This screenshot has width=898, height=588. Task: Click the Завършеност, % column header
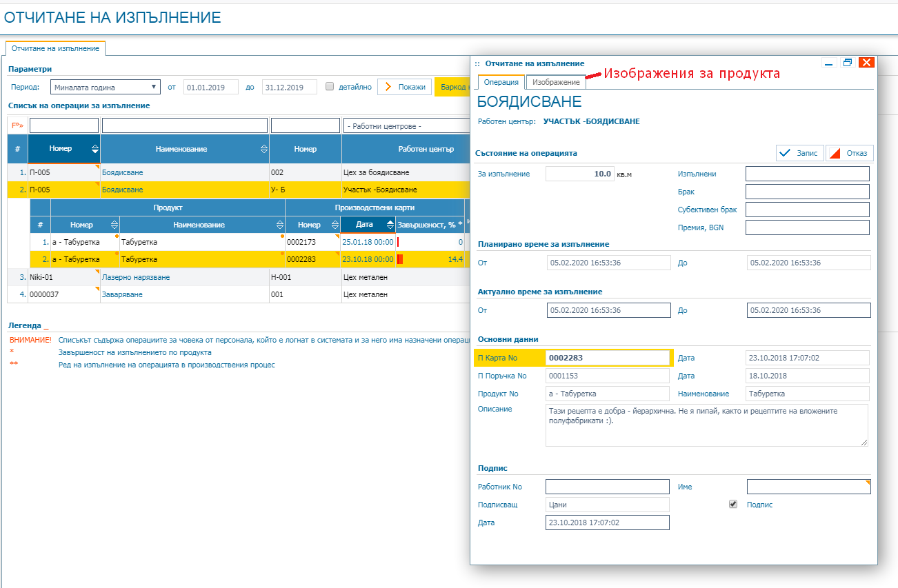pos(430,225)
